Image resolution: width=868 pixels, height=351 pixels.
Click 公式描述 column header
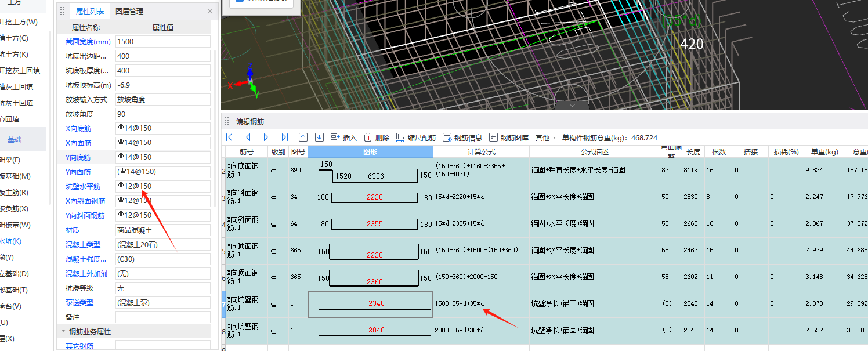click(x=595, y=151)
